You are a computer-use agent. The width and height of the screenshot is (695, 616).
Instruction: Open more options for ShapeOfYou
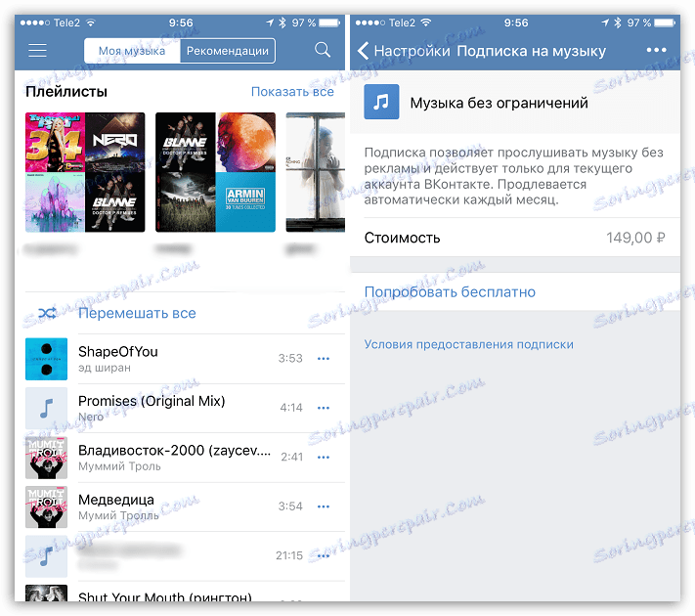324,358
